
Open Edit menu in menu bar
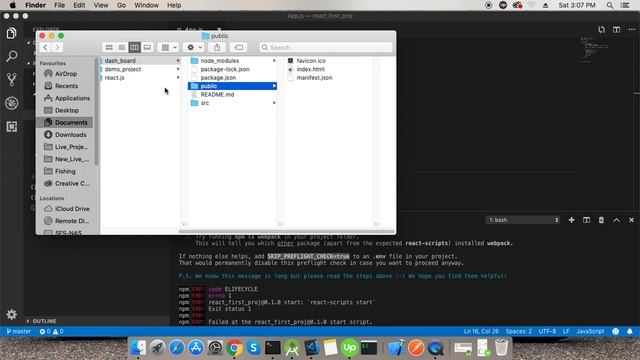click(x=79, y=5)
